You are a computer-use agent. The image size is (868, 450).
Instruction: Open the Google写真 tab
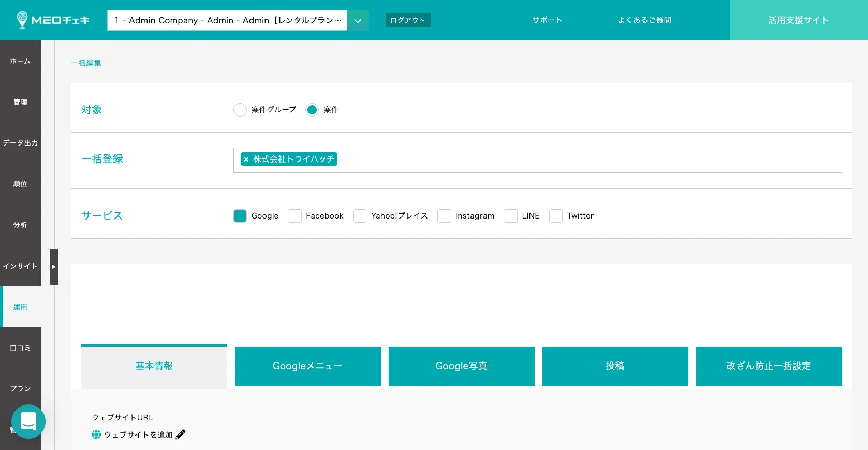[x=461, y=366]
